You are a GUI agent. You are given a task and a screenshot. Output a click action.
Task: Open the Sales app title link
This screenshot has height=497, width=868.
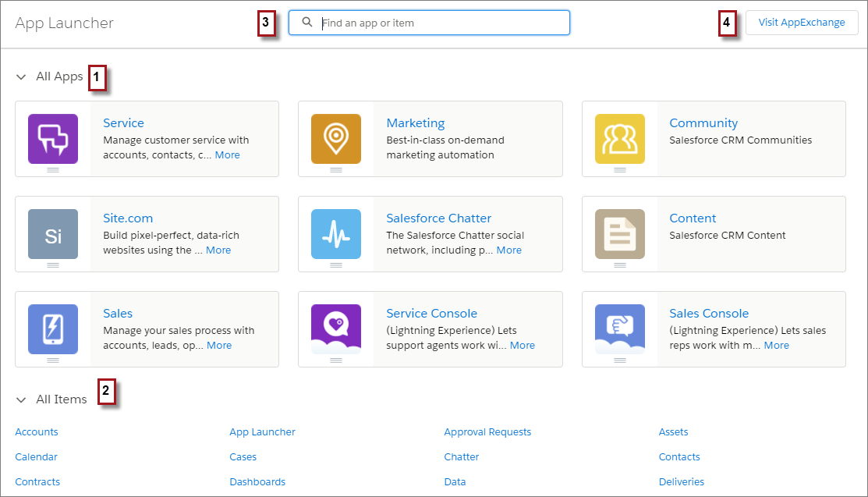coord(118,314)
